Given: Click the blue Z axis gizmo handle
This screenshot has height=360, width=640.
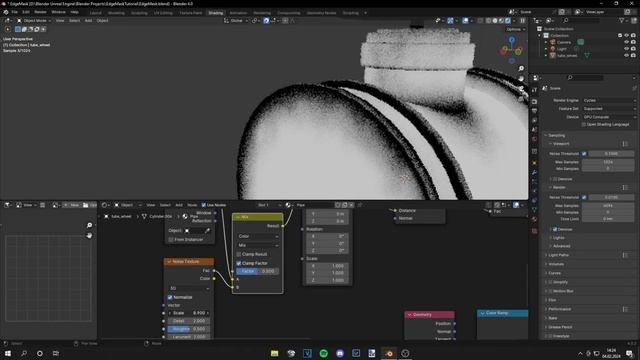Looking at the screenshot, I should (x=512, y=40).
